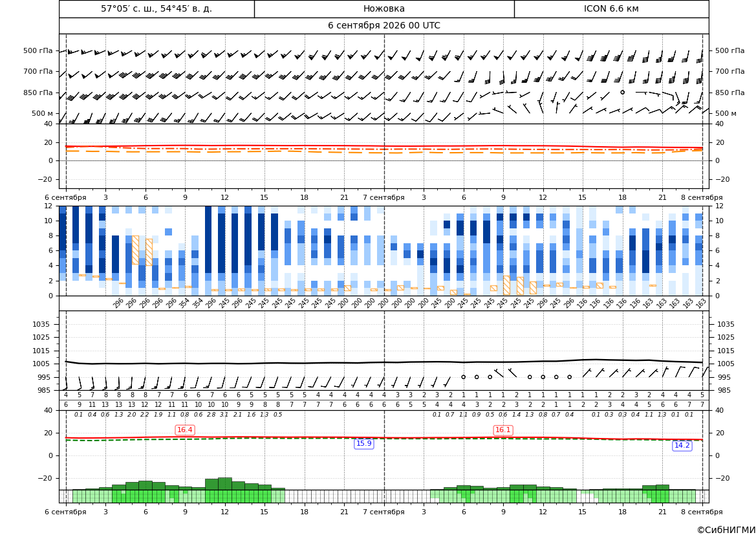Viewport: 756px width, 535px height.
Task: Select the 2.8 precipitation amount value
Action: coord(211,415)
